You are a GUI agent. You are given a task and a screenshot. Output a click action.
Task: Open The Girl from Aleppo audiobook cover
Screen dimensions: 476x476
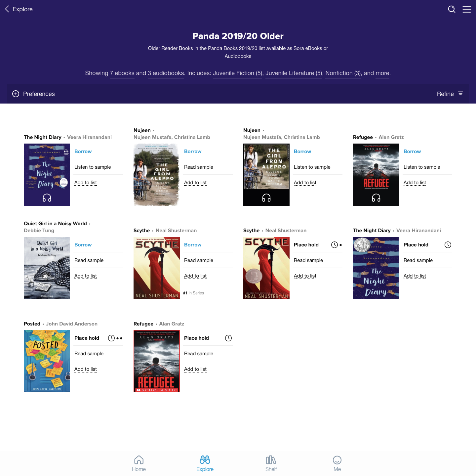pyautogui.click(x=266, y=175)
